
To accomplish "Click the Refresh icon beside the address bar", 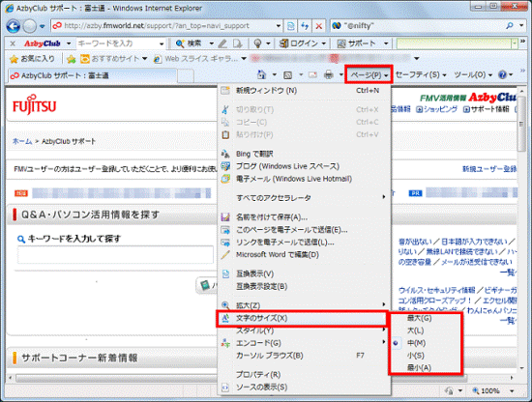I will coord(305,26).
